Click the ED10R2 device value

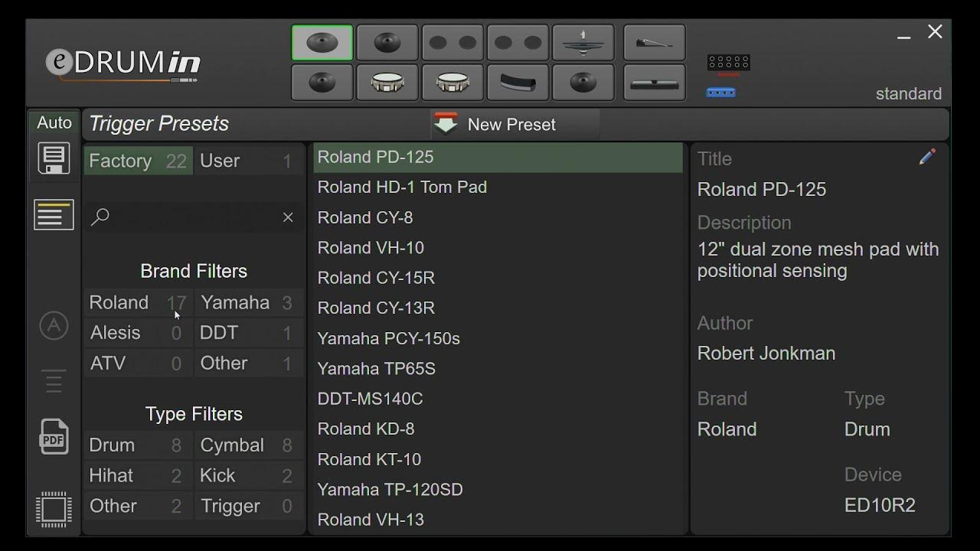[x=880, y=505]
